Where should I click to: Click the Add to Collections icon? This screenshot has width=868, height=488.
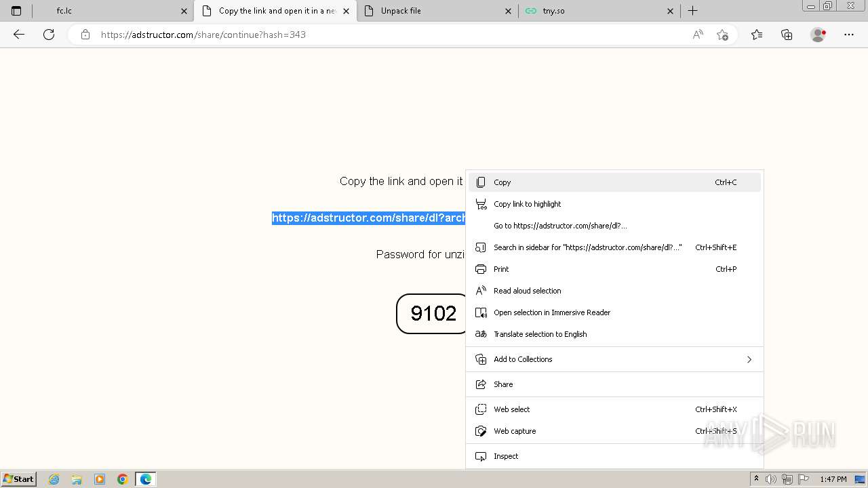pos(481,359)
